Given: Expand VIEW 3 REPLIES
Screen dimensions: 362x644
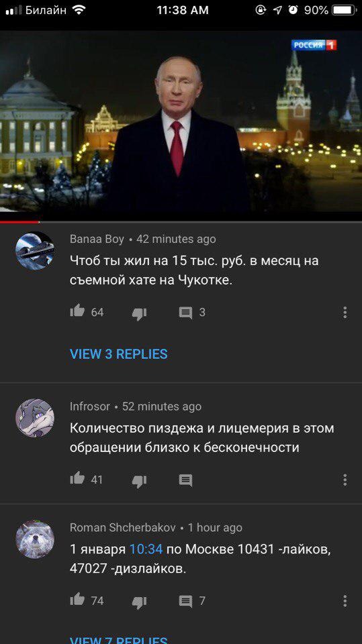Looking at the screenshot, I should click(x=118, y=354).
